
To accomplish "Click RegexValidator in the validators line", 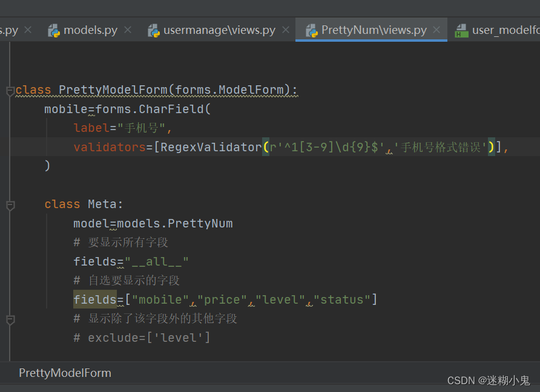I will 211,147.
